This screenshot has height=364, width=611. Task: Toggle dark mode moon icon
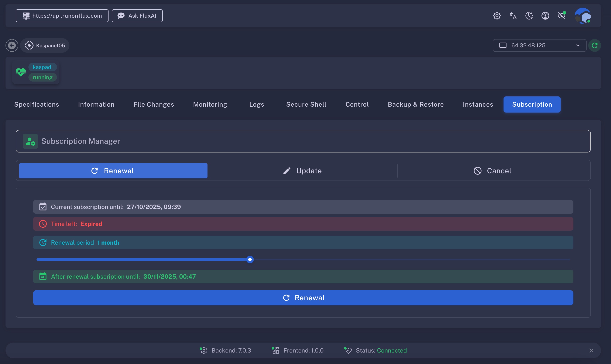tap(529, 16)
